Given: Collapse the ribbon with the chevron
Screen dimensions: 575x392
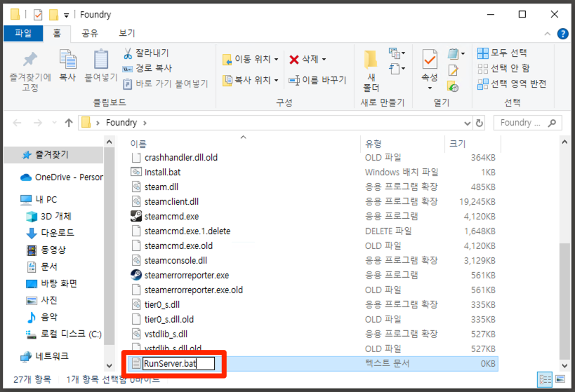Looking at the screenshot, I should click(548, 34).
